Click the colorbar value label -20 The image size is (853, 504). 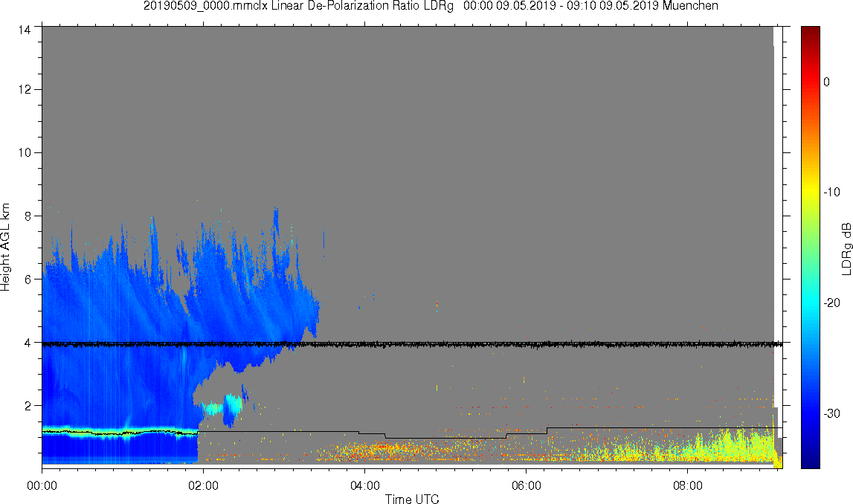[x=831, y=303]
